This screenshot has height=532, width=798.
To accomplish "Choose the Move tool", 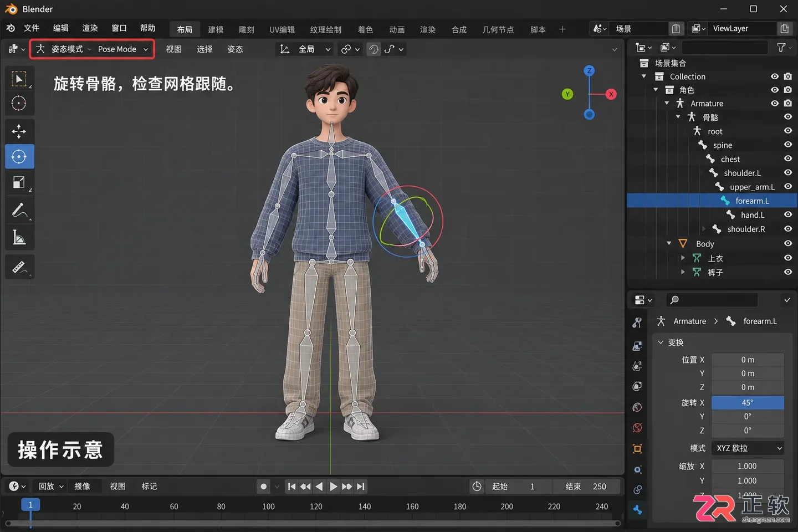I will point(19,131).
